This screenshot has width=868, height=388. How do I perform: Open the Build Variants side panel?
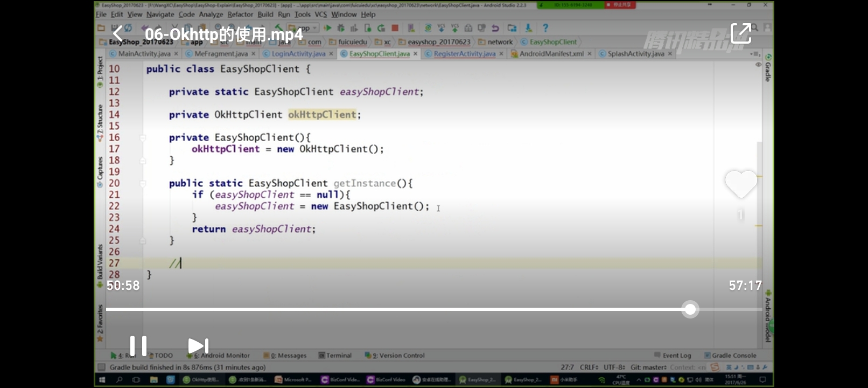pyautogui.click(x=100, y=266)
